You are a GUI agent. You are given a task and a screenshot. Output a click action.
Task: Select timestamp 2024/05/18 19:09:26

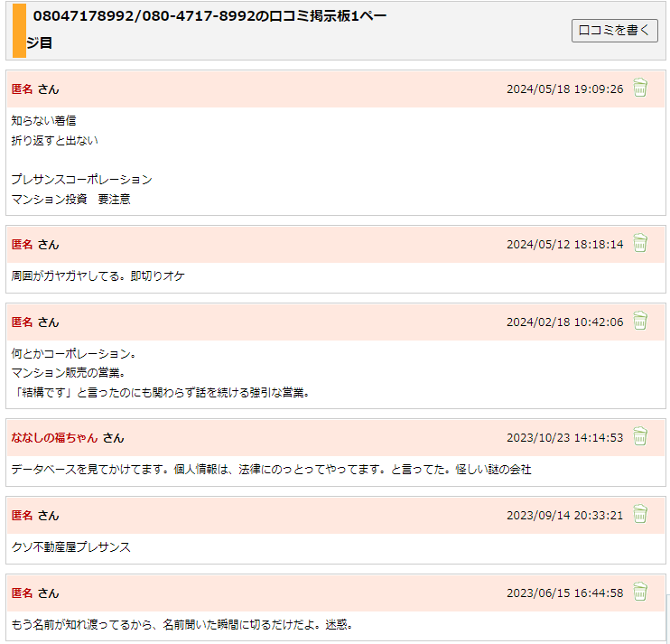coord(565,89)
